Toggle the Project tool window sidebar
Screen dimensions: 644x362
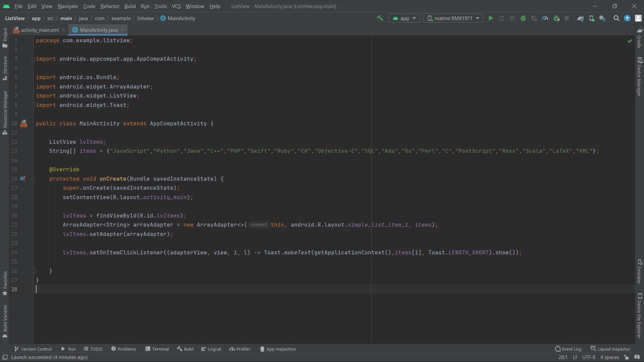pos(5,37)
